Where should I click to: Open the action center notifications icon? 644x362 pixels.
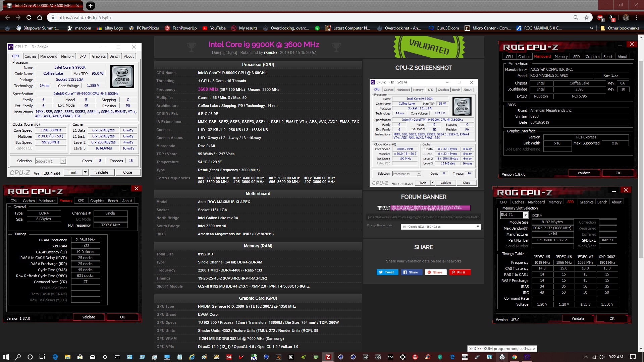[x=633, y=357]
